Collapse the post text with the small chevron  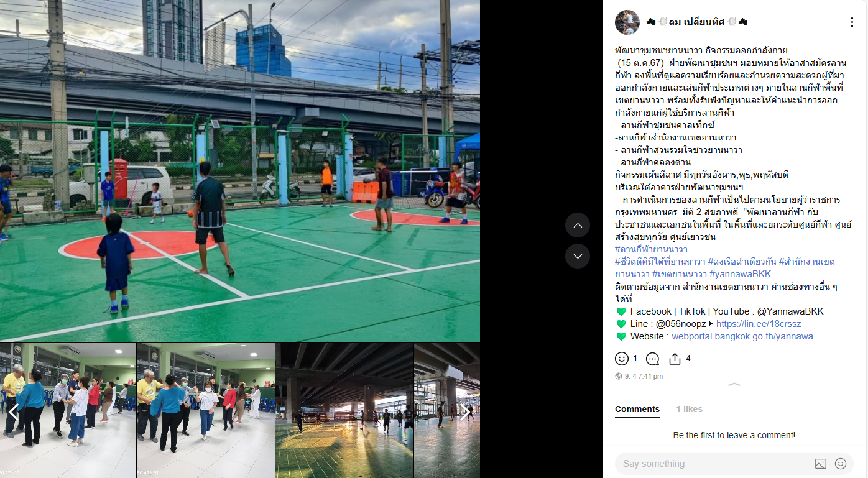tap(734, 385)
